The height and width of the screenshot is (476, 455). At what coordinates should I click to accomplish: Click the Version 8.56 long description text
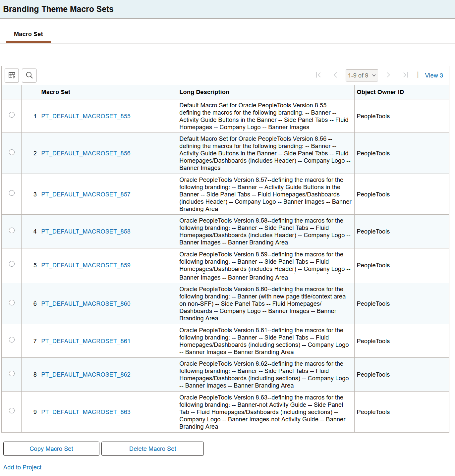[265, 153]
